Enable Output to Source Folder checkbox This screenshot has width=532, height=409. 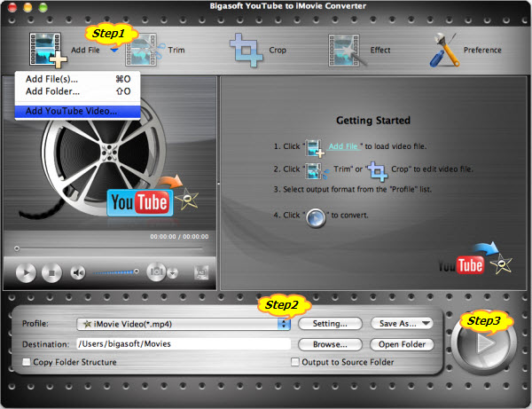295,362
